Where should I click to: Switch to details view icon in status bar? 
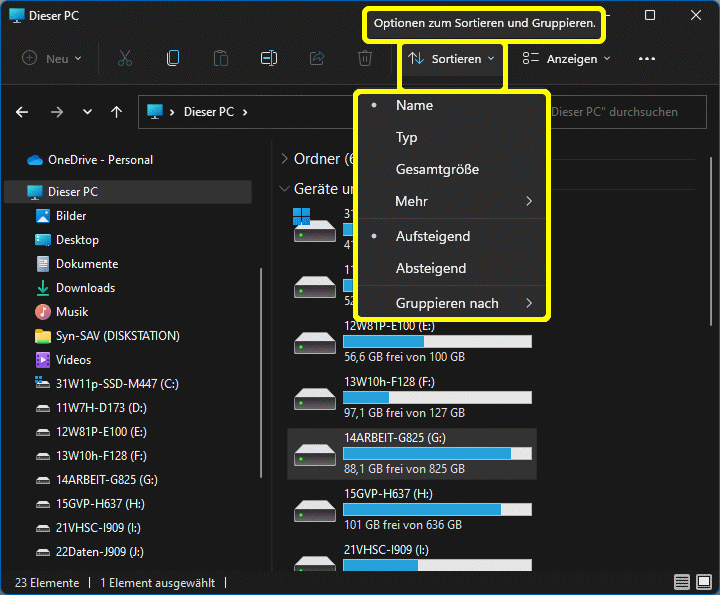tap(681, 582)
